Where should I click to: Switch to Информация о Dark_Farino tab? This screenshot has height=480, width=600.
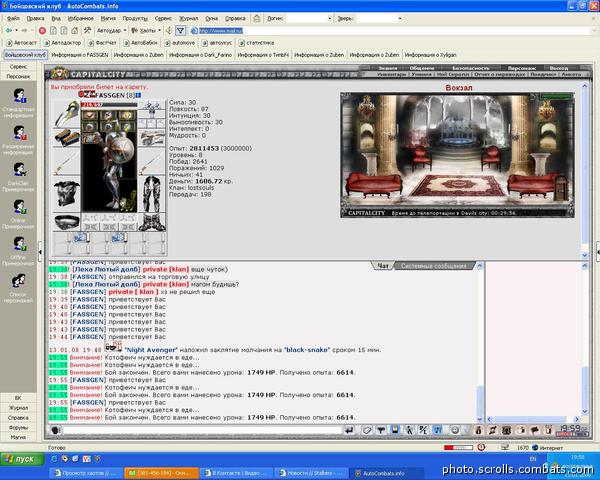pos(201,55)
